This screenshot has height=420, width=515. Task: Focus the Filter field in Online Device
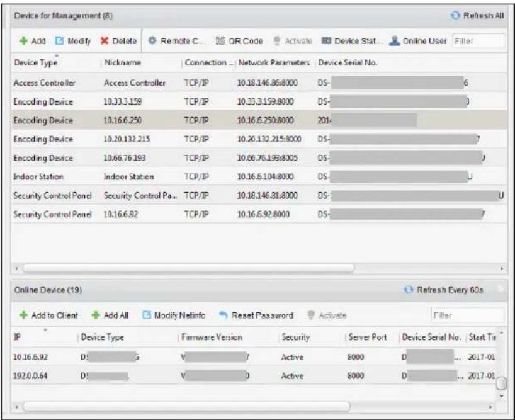[x=467, y=315]
